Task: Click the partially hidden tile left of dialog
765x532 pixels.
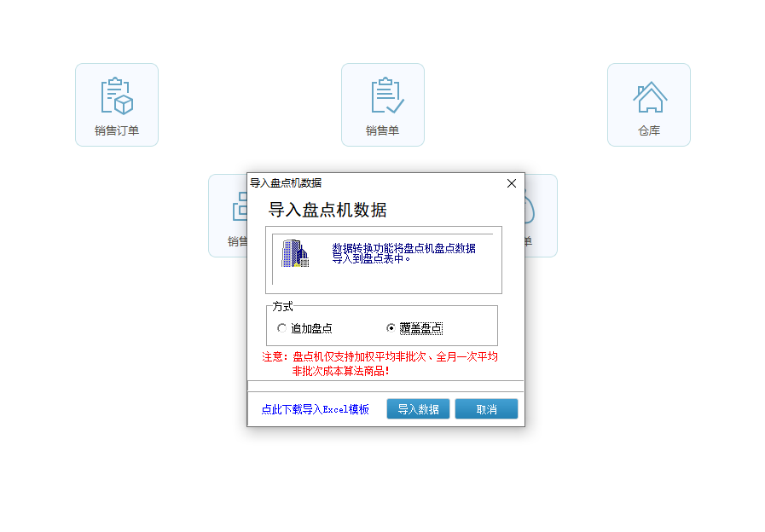Action: pos(228,215)
